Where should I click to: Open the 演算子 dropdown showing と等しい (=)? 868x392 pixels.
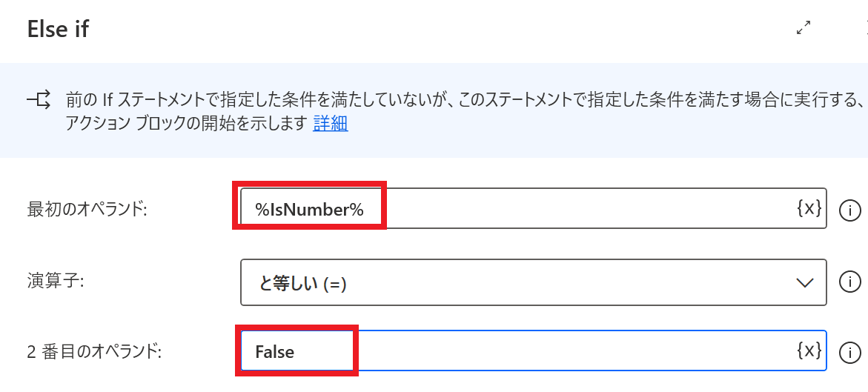[519, 282]
